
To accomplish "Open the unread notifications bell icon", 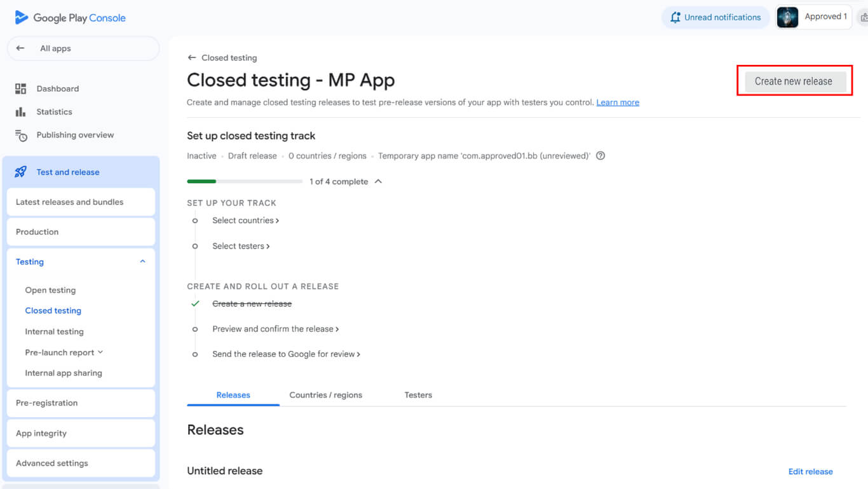I will tap(675, 18).
